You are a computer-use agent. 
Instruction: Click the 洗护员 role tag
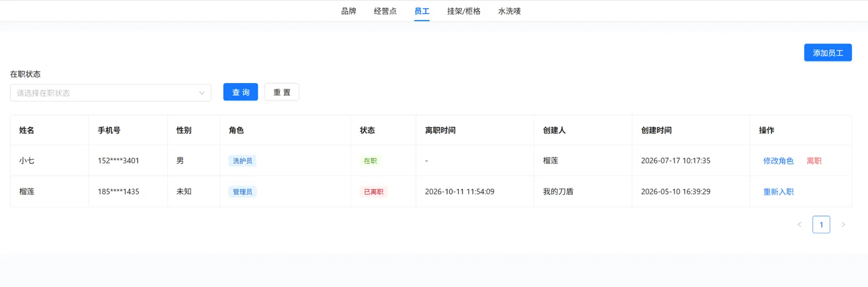click(242, 161)
